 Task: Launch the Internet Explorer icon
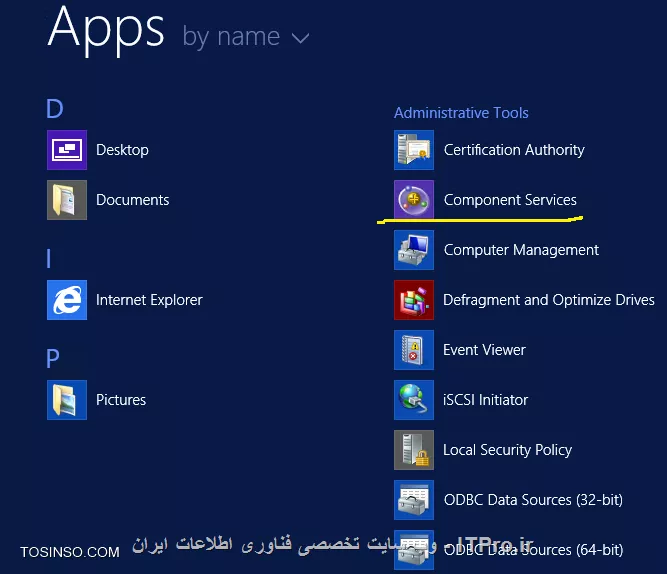[x=67, y=300]
